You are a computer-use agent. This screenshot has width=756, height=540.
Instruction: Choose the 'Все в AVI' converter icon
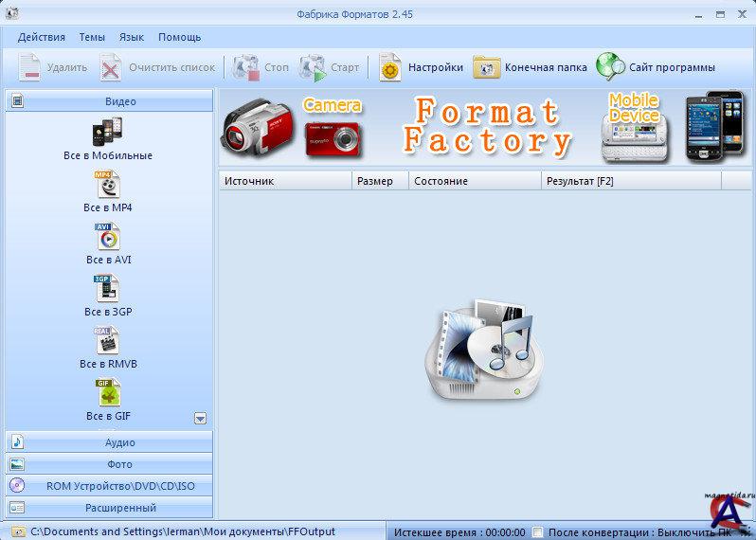tap(107, 236)
